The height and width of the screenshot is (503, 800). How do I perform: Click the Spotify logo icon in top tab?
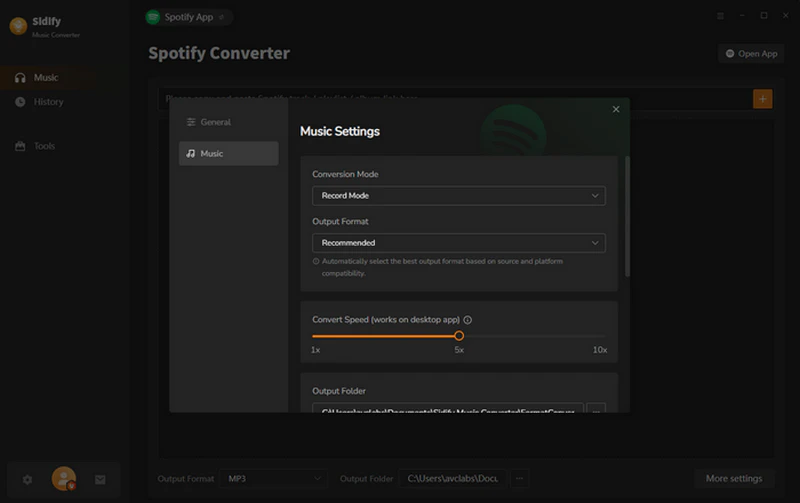153,17
